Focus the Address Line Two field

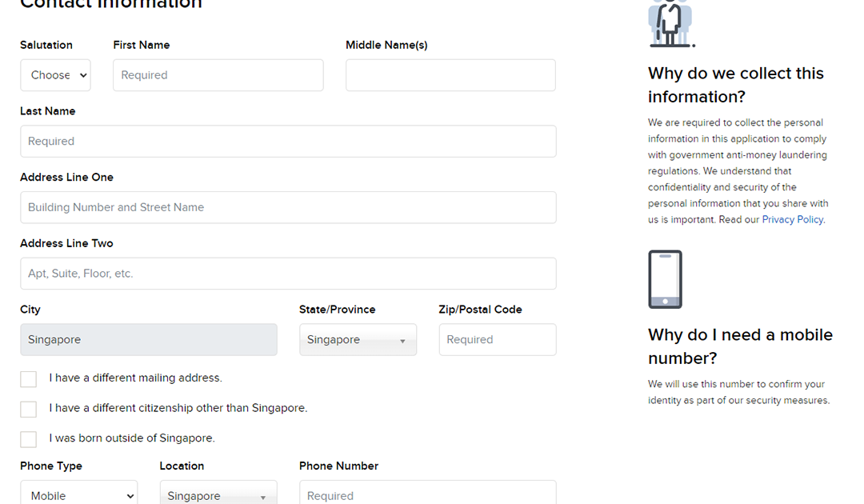[x=288, y=274]
